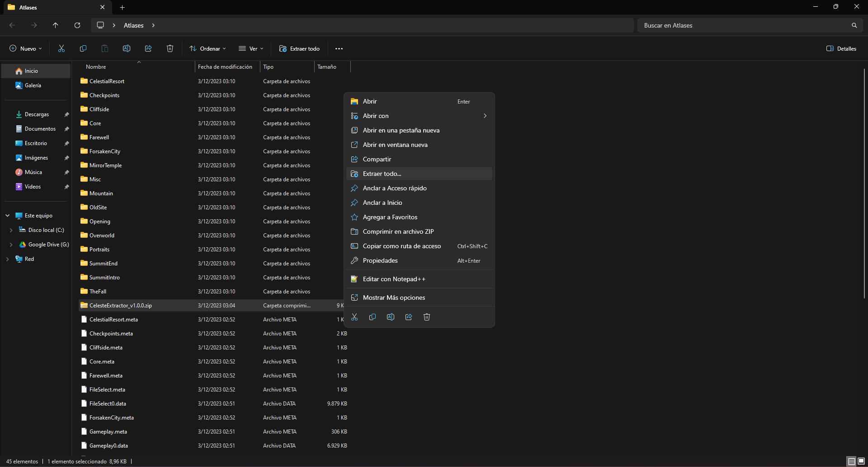The height and width of the screenshot is (467, 868).
Task: Choose Editar con Notepad++
Action: pyautogui.click(x=419, y=279)
